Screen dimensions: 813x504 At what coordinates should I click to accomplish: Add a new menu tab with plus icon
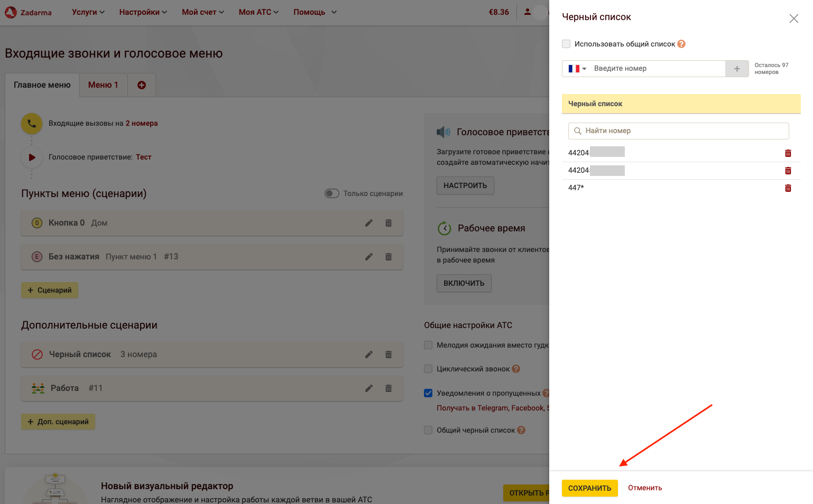pos(142,85)
